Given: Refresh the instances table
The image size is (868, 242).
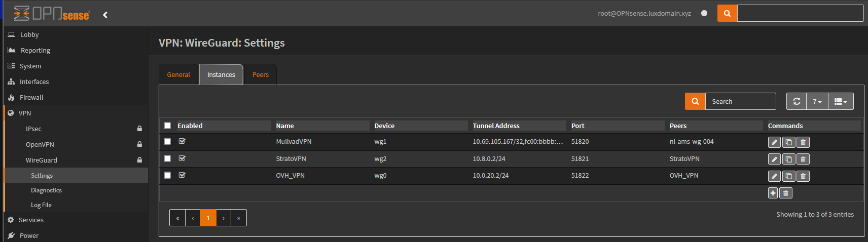Looking at the screenshot, I should pos(797,102).
